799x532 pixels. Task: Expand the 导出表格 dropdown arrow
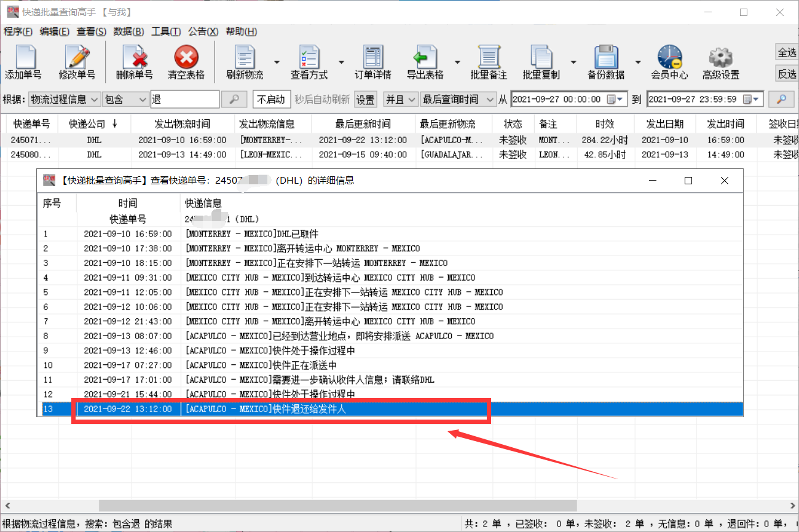click(x=457, y=62)
